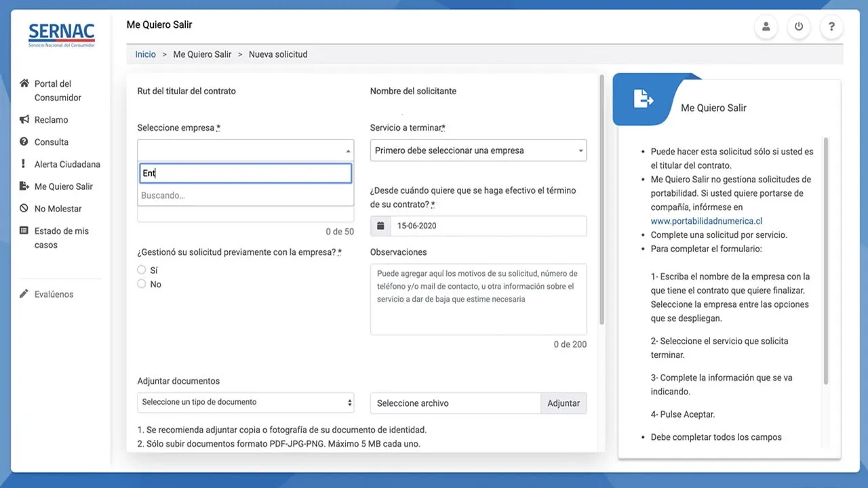Click the Rut del titular del contrato label
The height and width of the screenshot is (488, 868).
pos(186,91)
